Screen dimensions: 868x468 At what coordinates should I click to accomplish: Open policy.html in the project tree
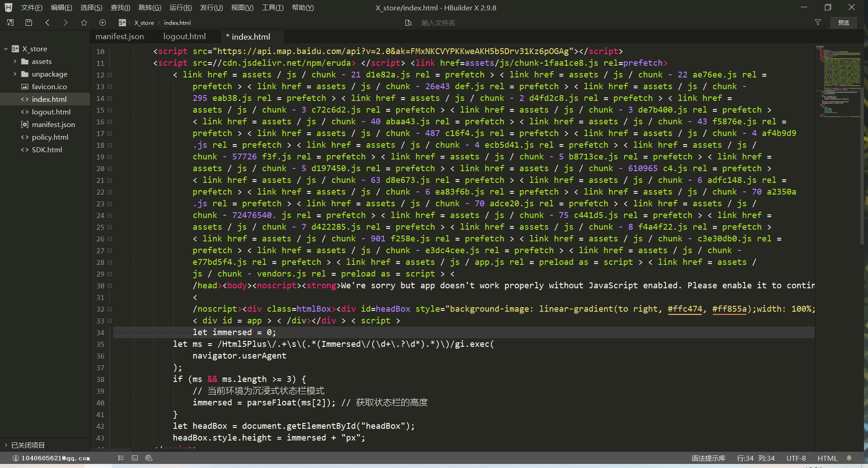[45, 137]
